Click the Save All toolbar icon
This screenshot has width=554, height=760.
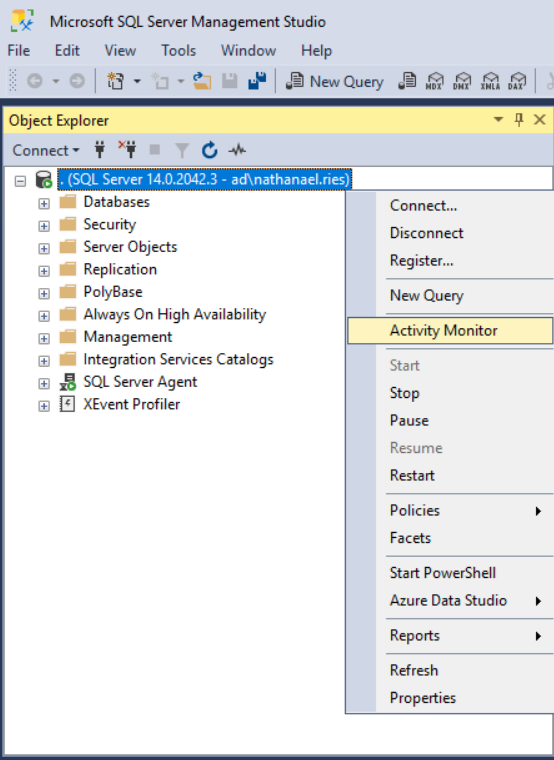coord(257,81)
